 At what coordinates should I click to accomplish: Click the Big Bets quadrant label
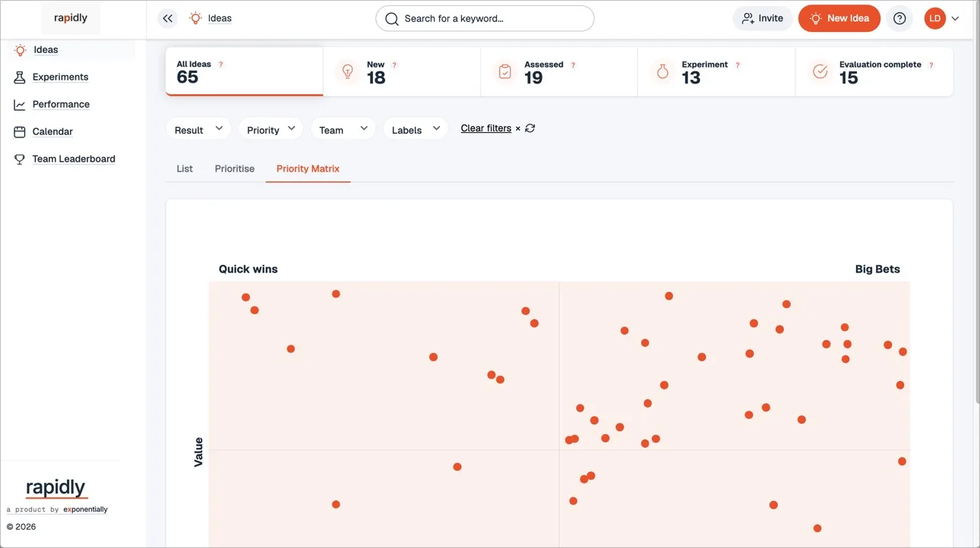coord(877,269)
